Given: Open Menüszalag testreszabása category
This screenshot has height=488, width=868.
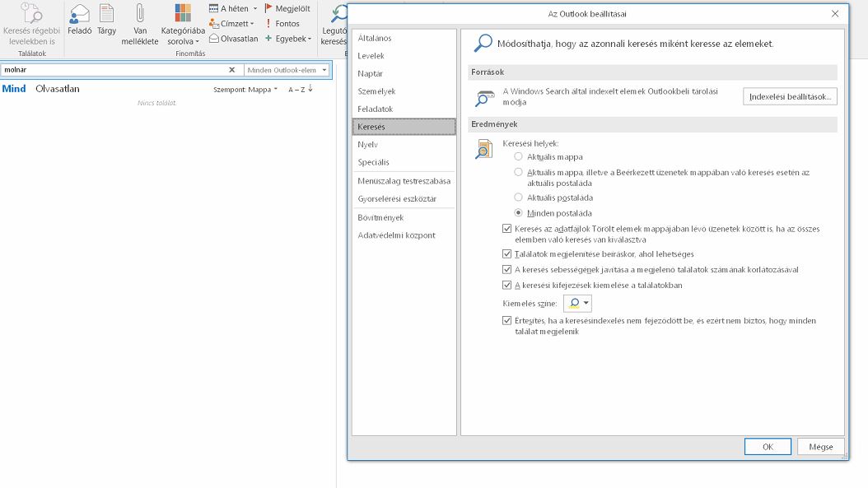Looking at the screenshot, I should 404,181.
